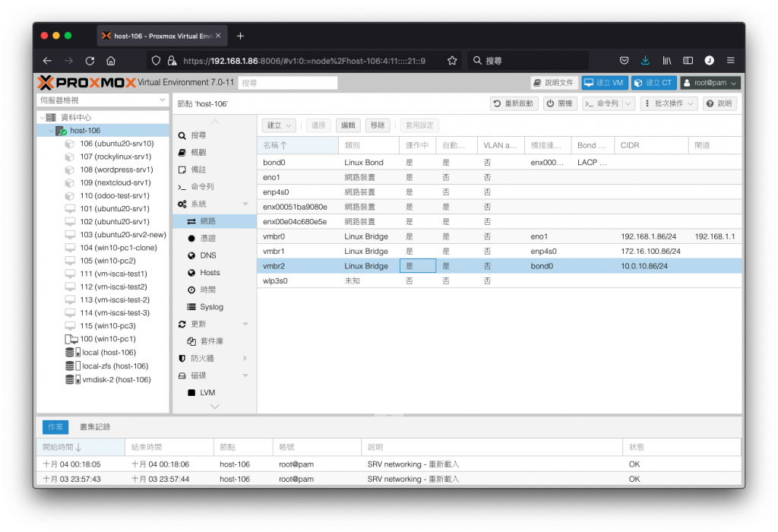The image size is (778, 532).
Task: Collapse the 系統 system section arrow
Action: [245, 204]
